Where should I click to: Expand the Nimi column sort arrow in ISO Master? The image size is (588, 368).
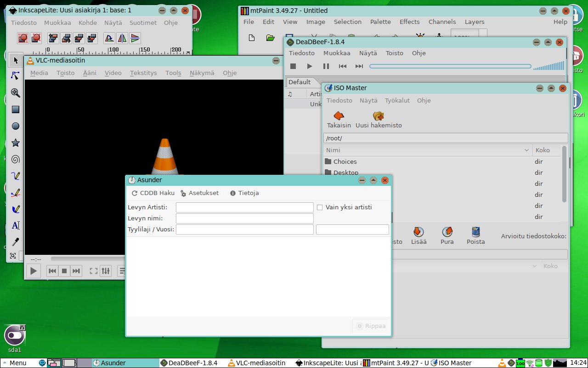click(x=526, y=150)
